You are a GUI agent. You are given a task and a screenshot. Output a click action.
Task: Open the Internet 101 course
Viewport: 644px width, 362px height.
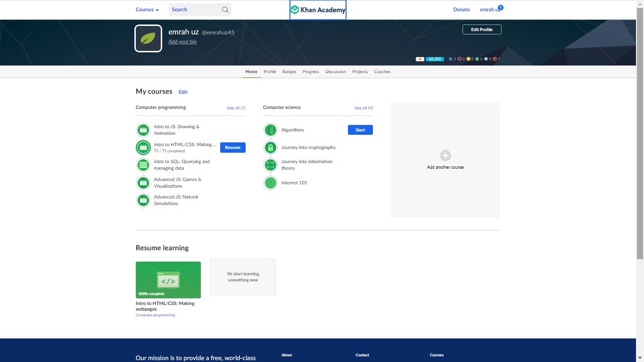(x=294, y=183)
